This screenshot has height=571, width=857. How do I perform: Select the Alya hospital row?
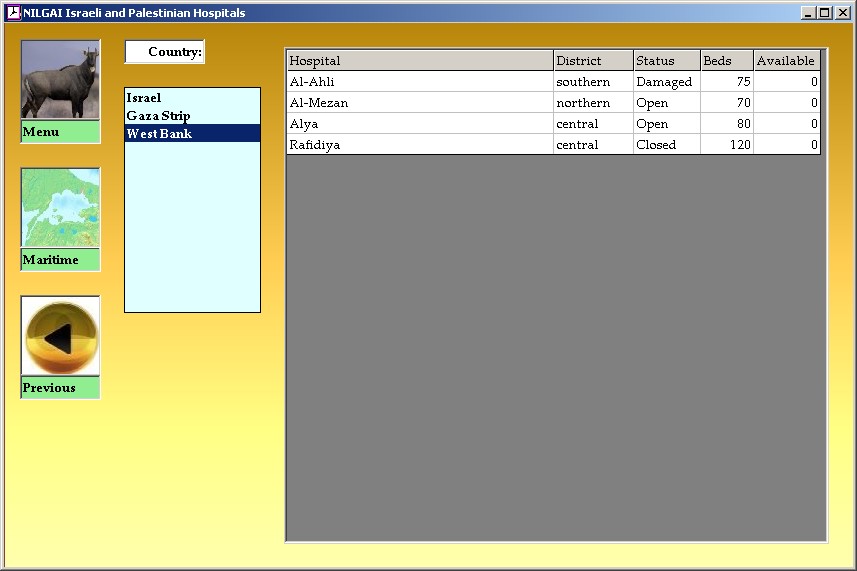(419, 124)
